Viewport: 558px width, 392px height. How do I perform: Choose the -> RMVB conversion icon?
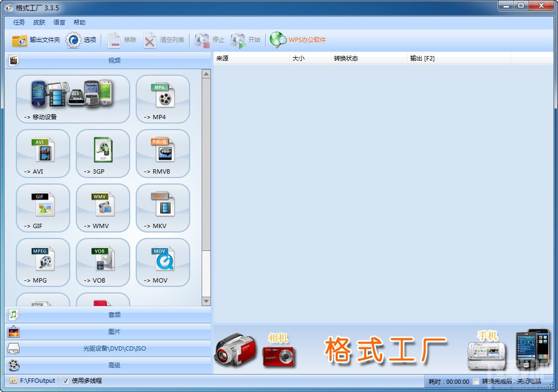pos(162,154)
